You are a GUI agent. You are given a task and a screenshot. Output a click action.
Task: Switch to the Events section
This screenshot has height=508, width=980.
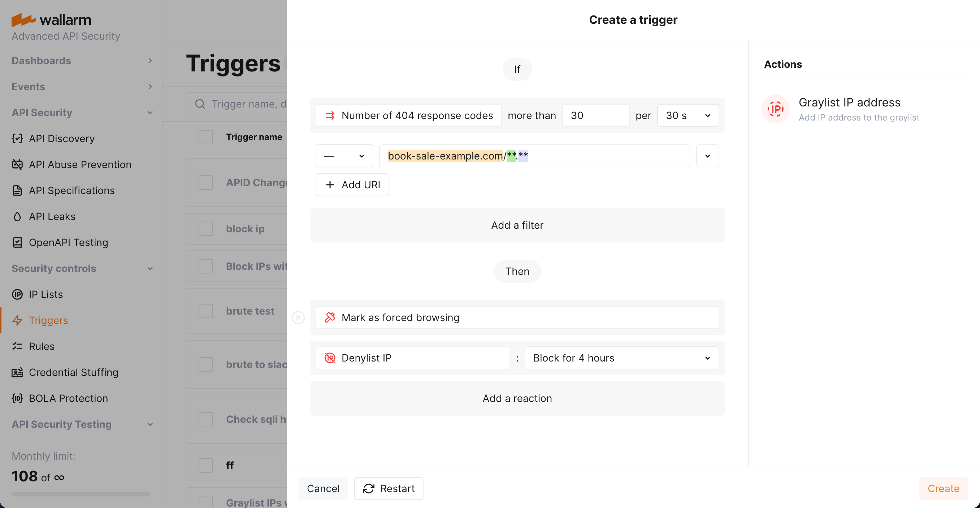pos(28,86)
